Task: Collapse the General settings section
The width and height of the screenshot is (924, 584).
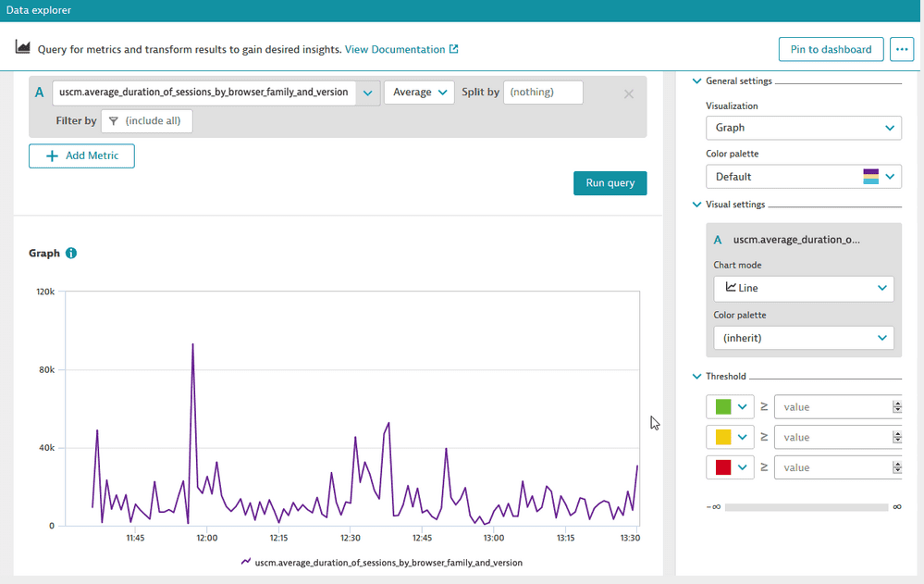Action: click(x=696, y=81)
